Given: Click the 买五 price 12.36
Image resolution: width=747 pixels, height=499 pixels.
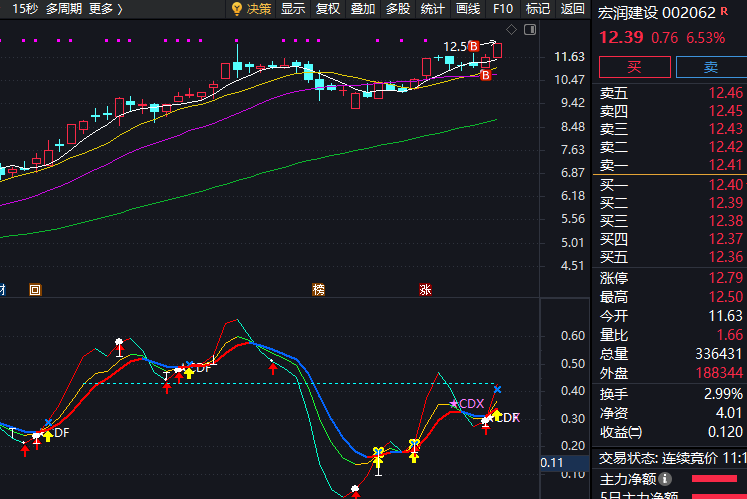Looking at the screenshot, I should [x=726, y=257].
